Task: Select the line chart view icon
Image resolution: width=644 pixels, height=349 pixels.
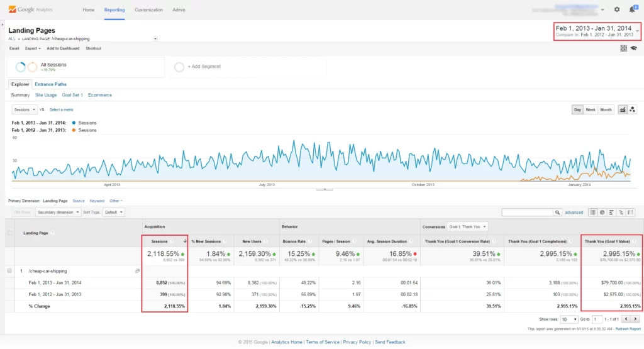Action: [x=622, y=109]
